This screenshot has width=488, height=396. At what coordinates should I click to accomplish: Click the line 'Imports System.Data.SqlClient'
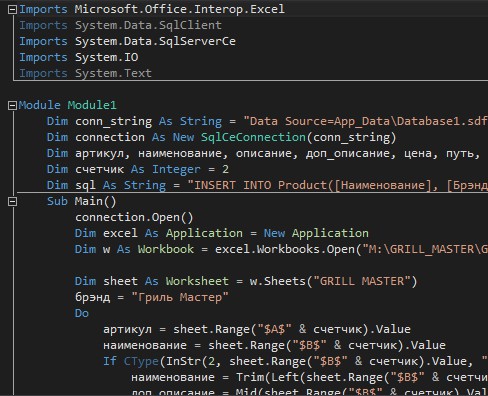point(120,25)
